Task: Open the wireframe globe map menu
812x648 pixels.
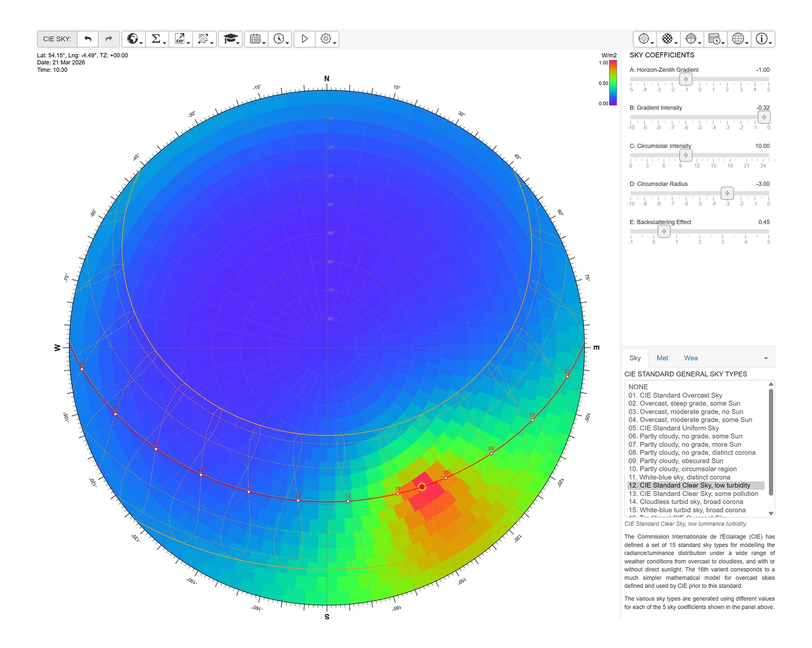Action: coord(740,39)
